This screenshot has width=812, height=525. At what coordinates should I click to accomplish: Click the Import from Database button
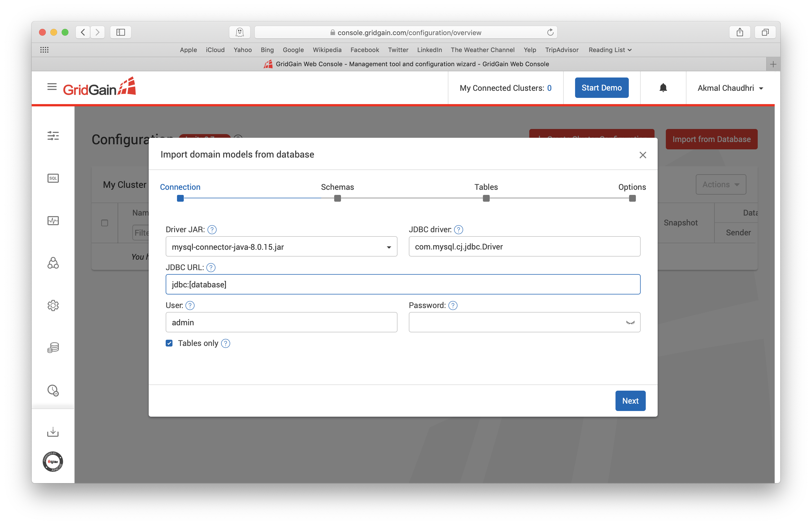click(x=711, y=139)
